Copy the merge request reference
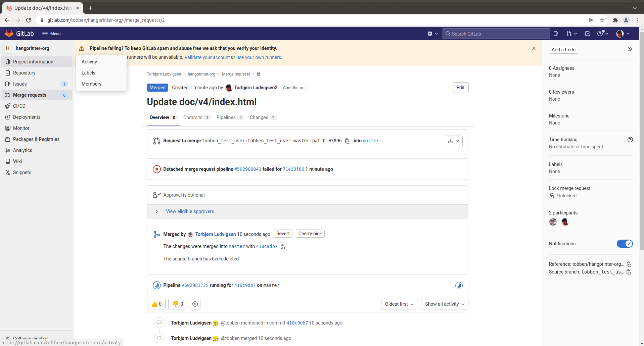 (x=629, y=264)
